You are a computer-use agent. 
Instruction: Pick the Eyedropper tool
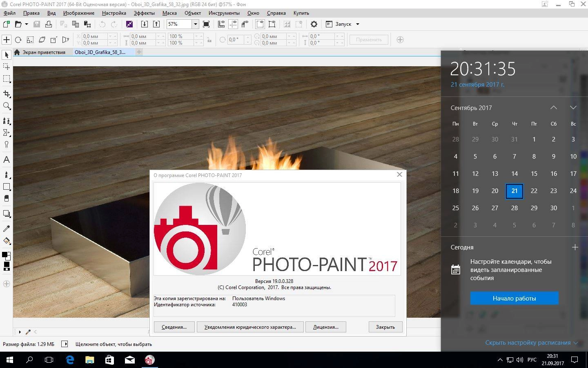[x=7, y=229]
